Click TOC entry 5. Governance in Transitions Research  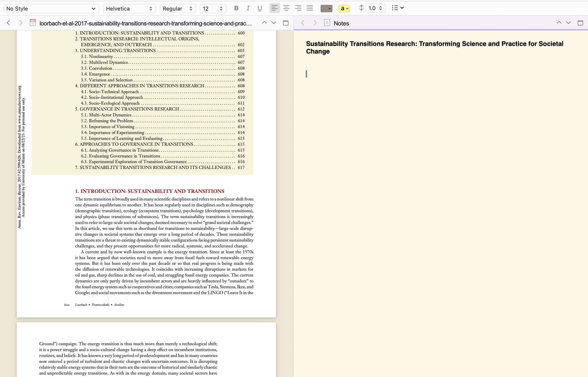coord(160,109)
